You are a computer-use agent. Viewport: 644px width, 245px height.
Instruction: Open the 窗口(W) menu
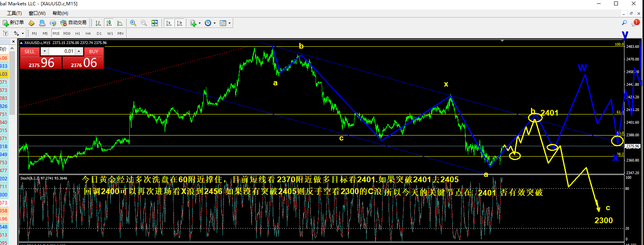tap(37, 13)
